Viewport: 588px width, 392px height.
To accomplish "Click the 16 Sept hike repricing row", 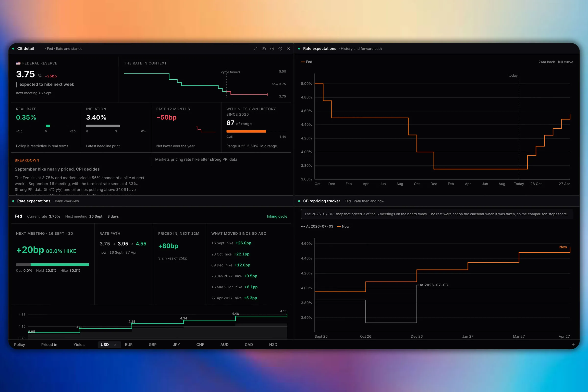I will pyautogui.click(x=231, y=243).
